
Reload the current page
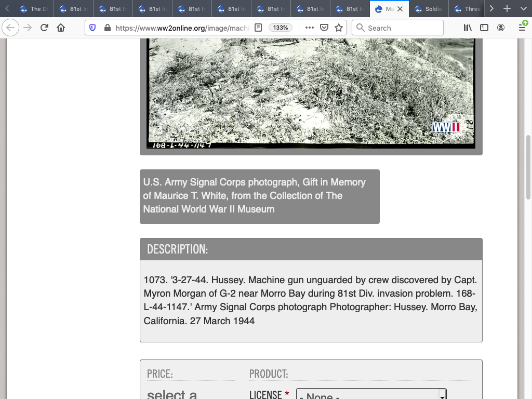44,28
